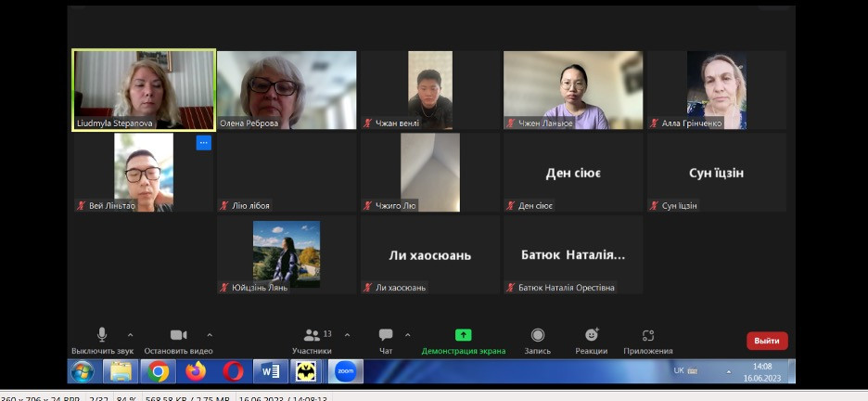Select Алла Грінченко video tile
The width and height of the screenshot is (868, 401).
pyautogui.click(x=716, y=90)
